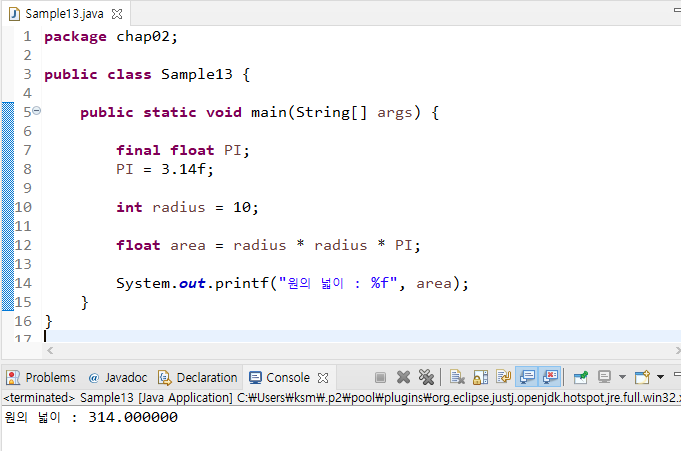The width and height of the screenshot is (681, 451).
Task: Click the Terminate stop button in Console
Action: click(x=380, y=378)
